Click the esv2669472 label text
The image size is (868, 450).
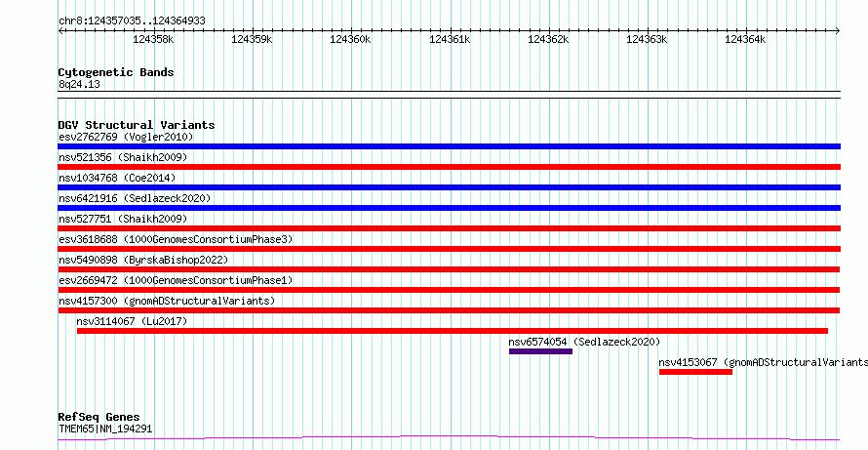coord(176,280)
